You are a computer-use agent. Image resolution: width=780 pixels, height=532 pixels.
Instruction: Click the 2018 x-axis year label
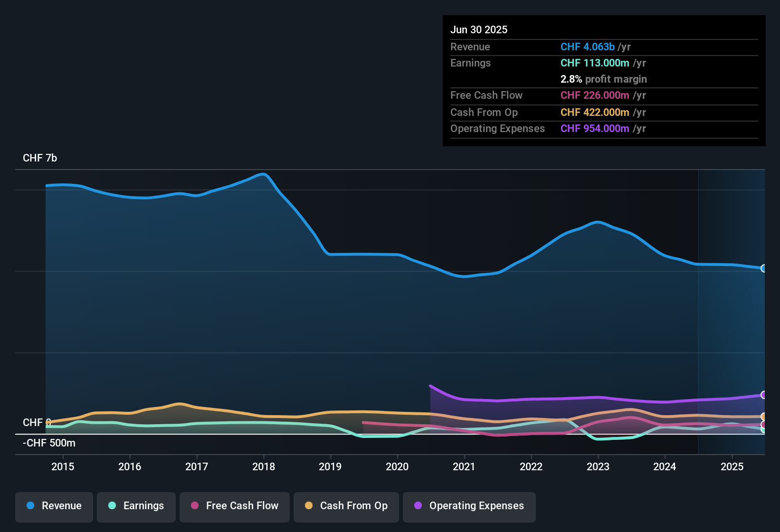click(x=264, y=467)
